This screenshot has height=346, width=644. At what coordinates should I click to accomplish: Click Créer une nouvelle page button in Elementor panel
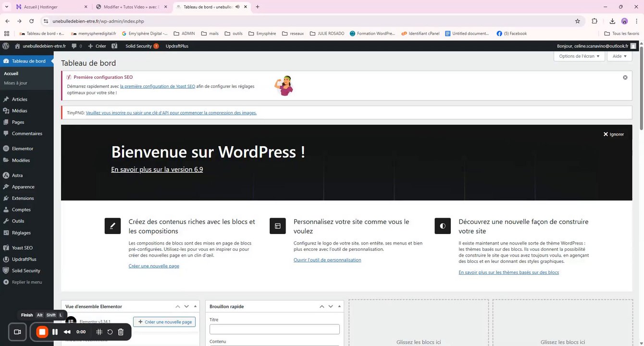[164, 322]
